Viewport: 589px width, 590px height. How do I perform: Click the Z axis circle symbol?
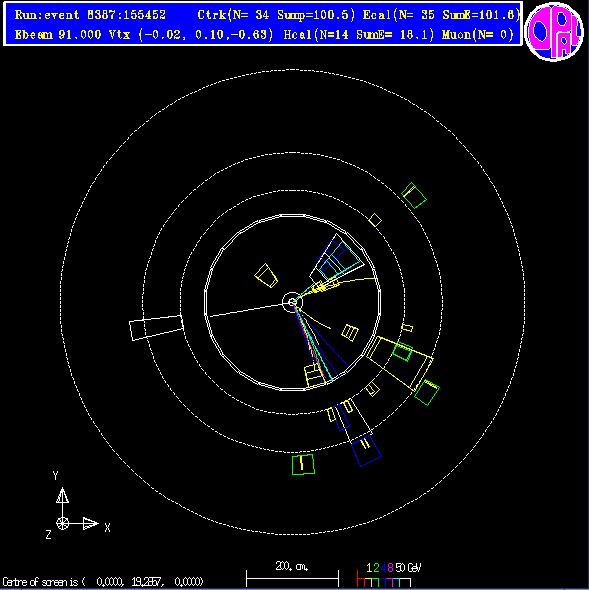[62, 523]
